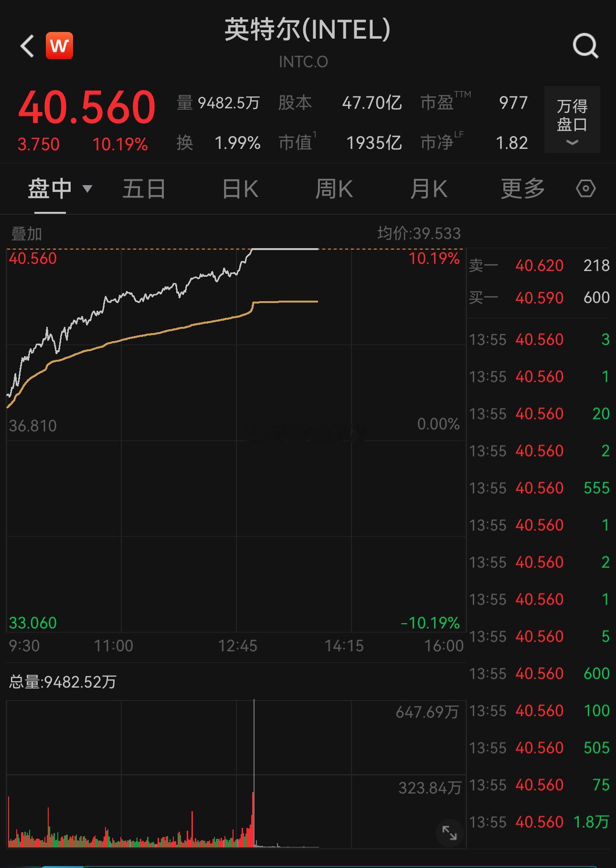Tap the 647.69万 volume scale label

click(x=427, y=712)
